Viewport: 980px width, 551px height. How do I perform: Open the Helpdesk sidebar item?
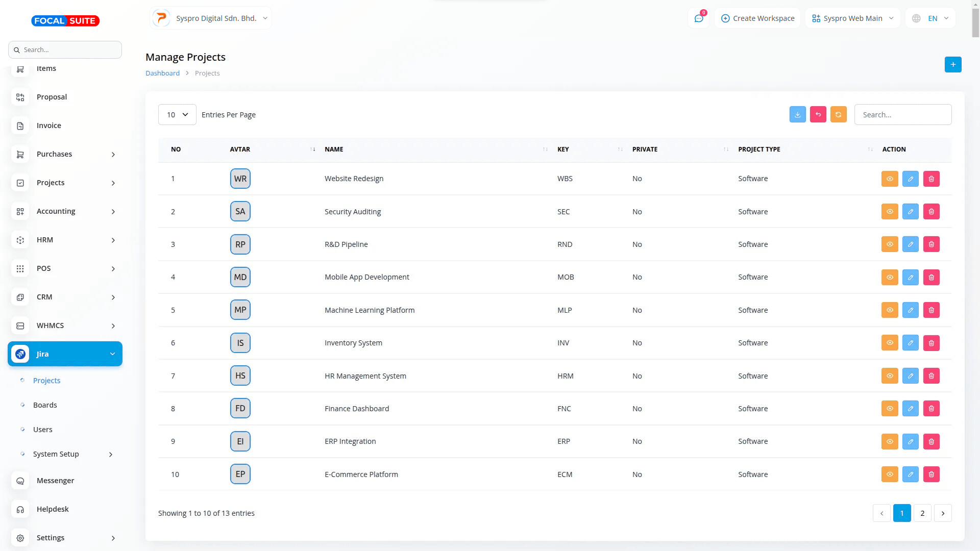click(53, 509)
